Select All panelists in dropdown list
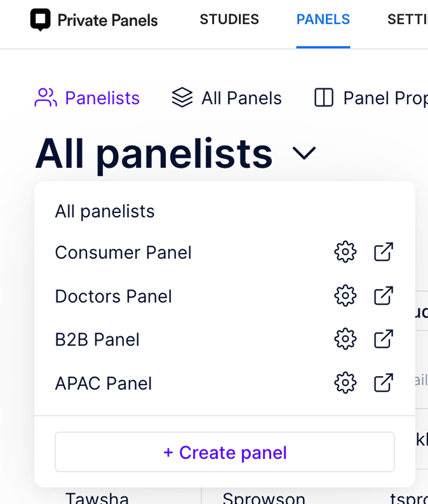This screenshot has width=428, height=504. click(105, 211)
